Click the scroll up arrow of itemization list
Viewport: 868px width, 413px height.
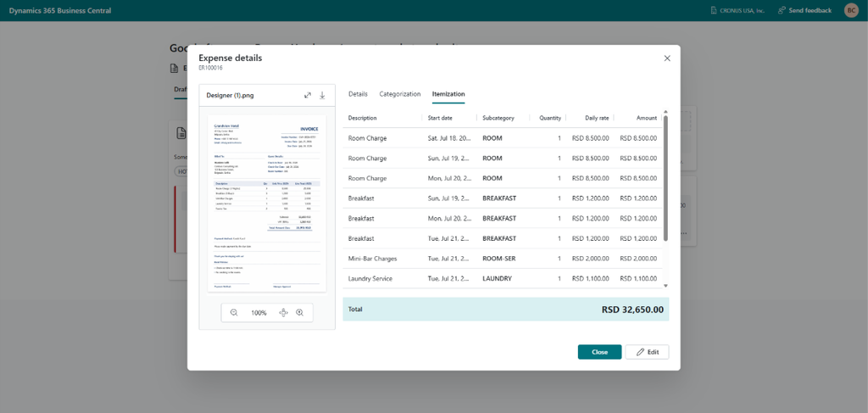pos(665,112)
